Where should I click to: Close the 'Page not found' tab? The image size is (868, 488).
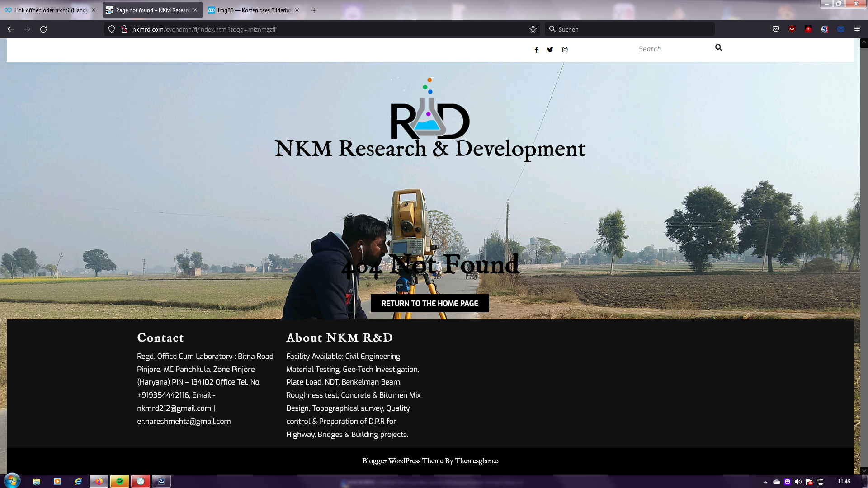[x=195, y=10]
